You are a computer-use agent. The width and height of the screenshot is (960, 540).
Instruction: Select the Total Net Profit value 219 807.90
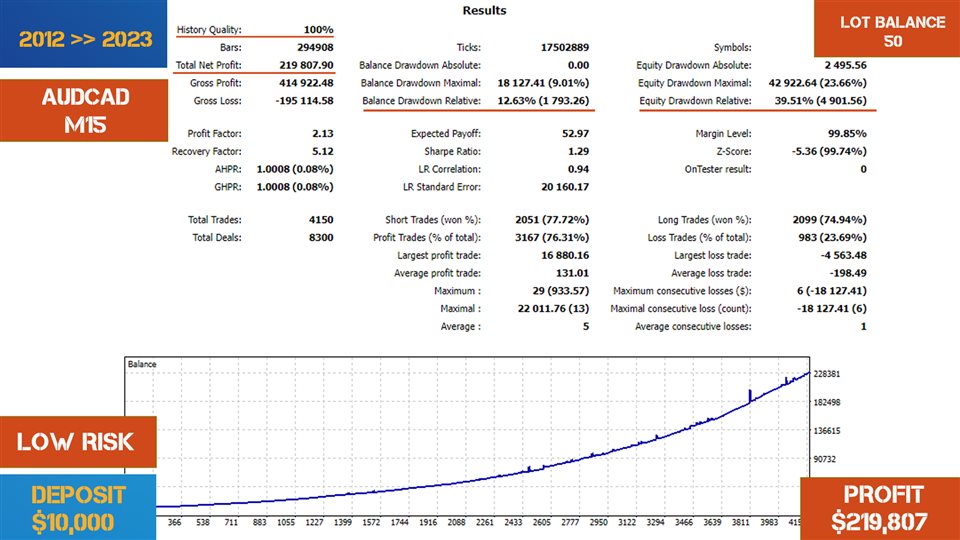pyautogui.click(x=306, y=65)
